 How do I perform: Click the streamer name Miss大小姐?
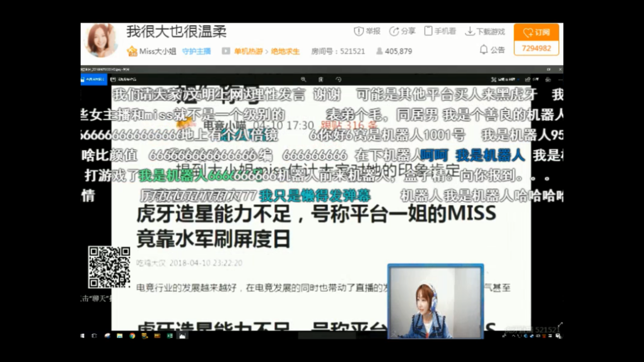click(x=157, y=51)
